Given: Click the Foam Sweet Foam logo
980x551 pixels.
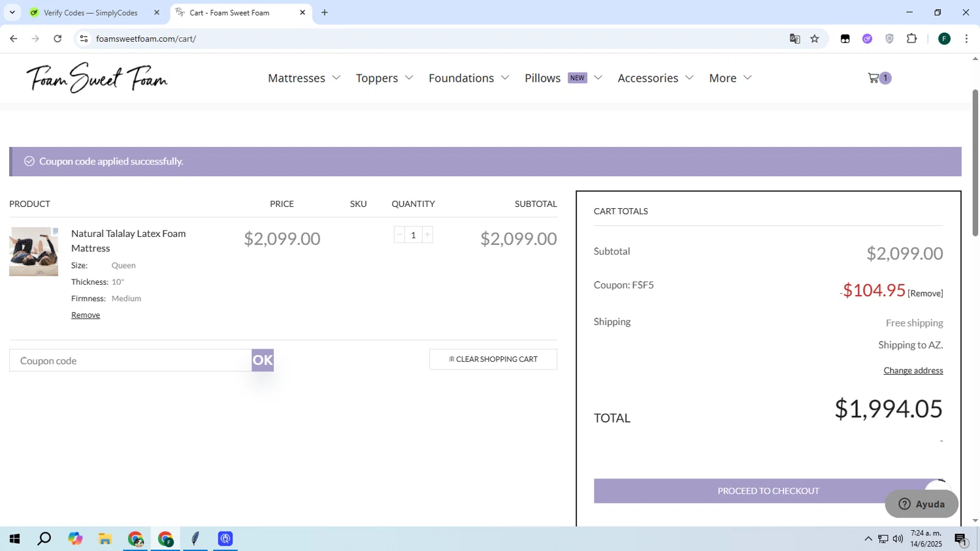Looking at the screenshot, I should click(97, 78).
